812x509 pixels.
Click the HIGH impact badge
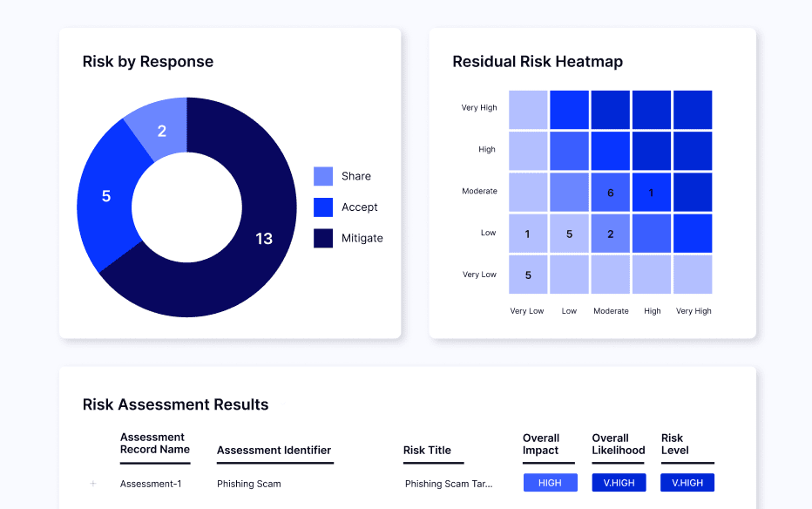click(x=550, y=482)
